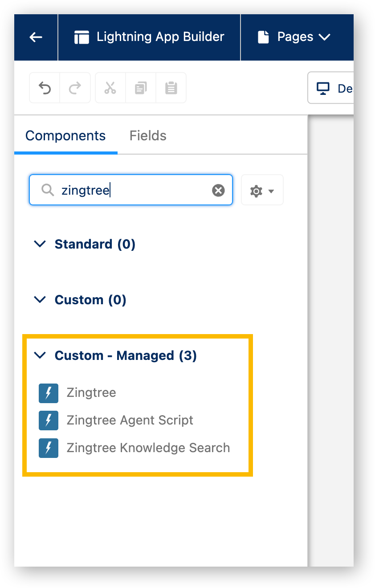
Task: Click inside the component search field
Action: coord(129,190)
